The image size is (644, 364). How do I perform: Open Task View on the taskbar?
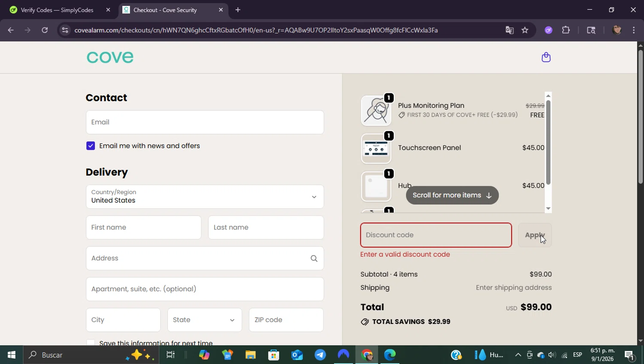170,355
